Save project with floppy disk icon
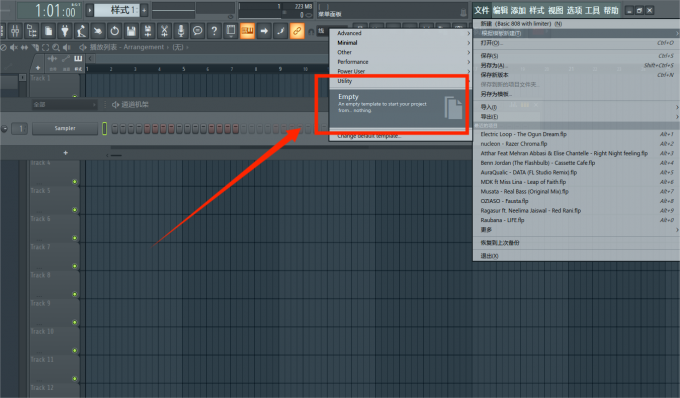Image resolution: width=680 pixels, height=398 pixels. (131, 31)
